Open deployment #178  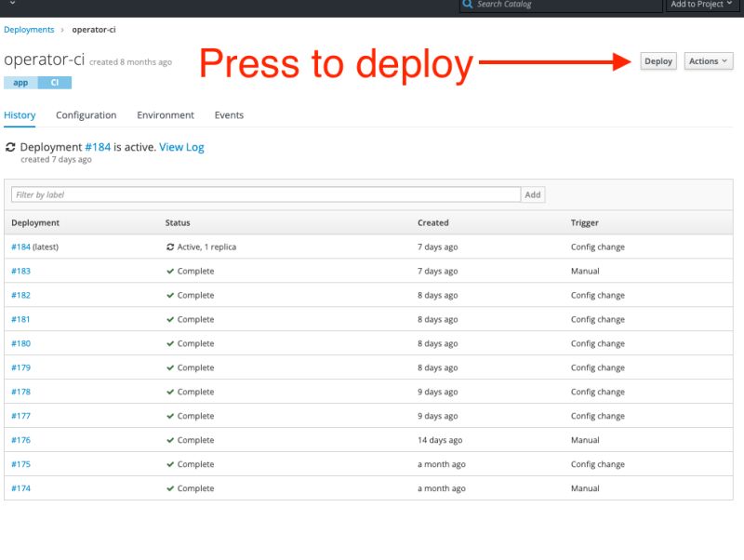(x=20, y=392)
